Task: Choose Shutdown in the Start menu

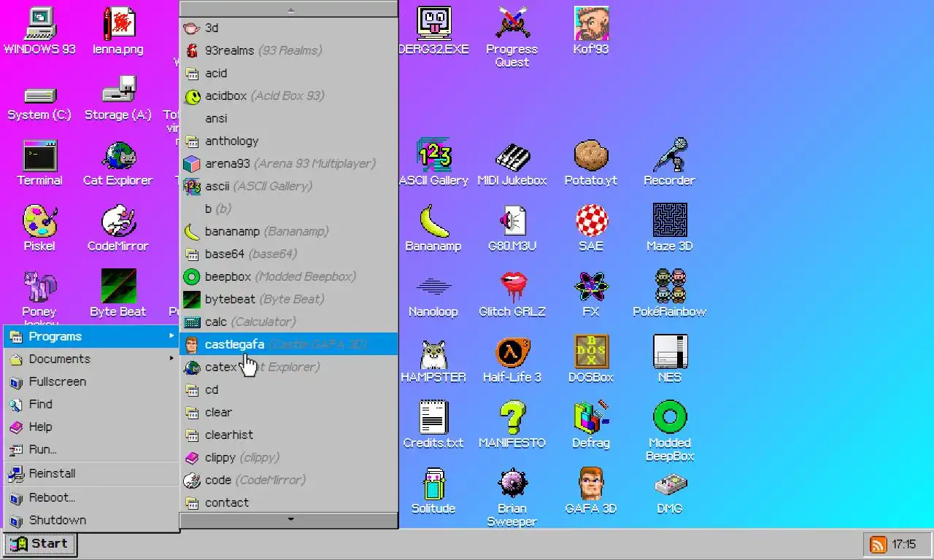Action: point(91,520)
